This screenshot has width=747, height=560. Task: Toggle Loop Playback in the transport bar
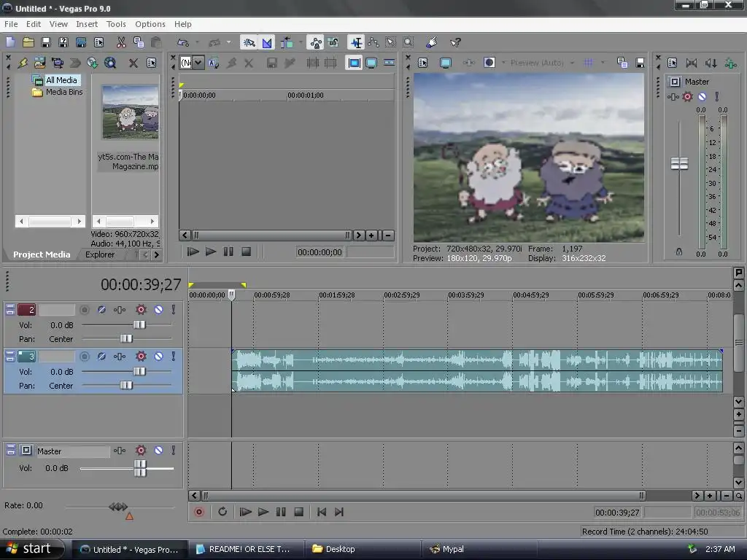point(222,512)
